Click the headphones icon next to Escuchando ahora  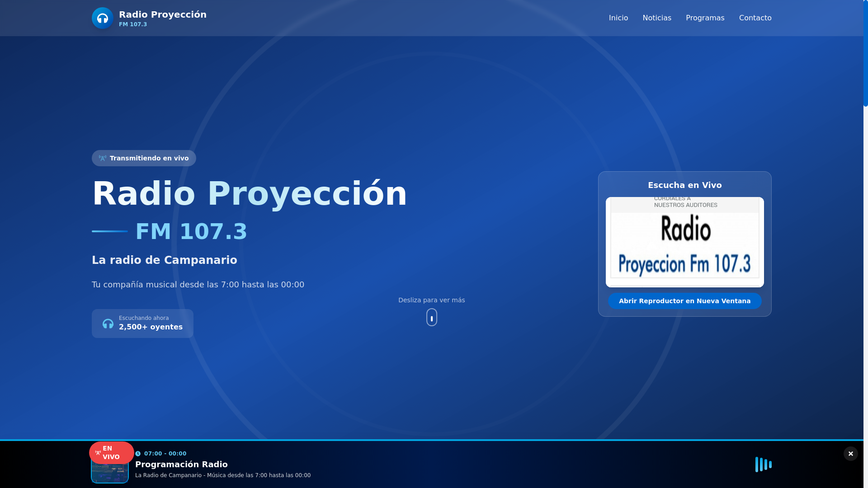click(108, 324)
